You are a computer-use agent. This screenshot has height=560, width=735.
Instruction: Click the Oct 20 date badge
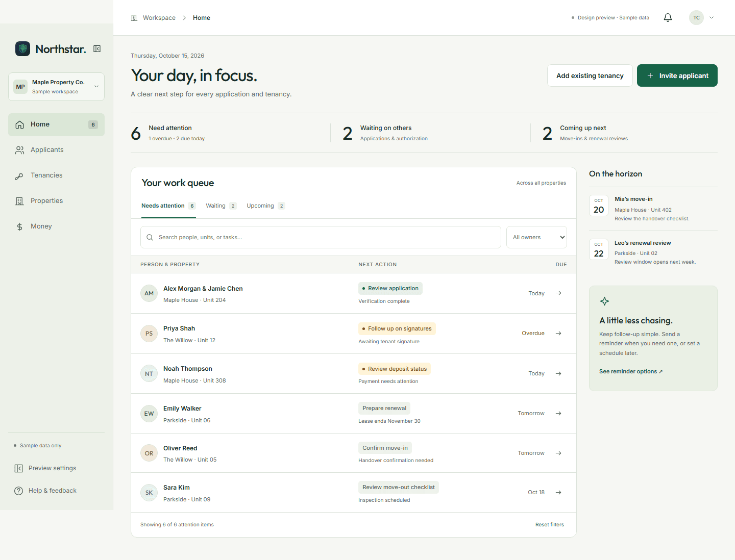click(599, 206)
